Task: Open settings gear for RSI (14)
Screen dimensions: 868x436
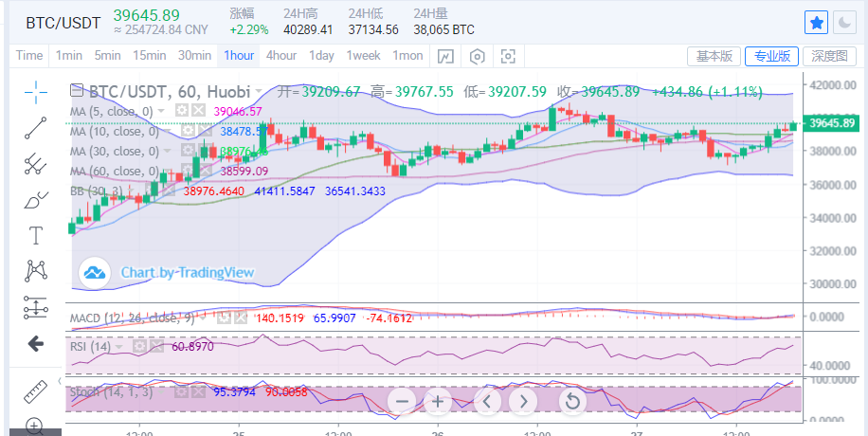Action: point(139,347)
